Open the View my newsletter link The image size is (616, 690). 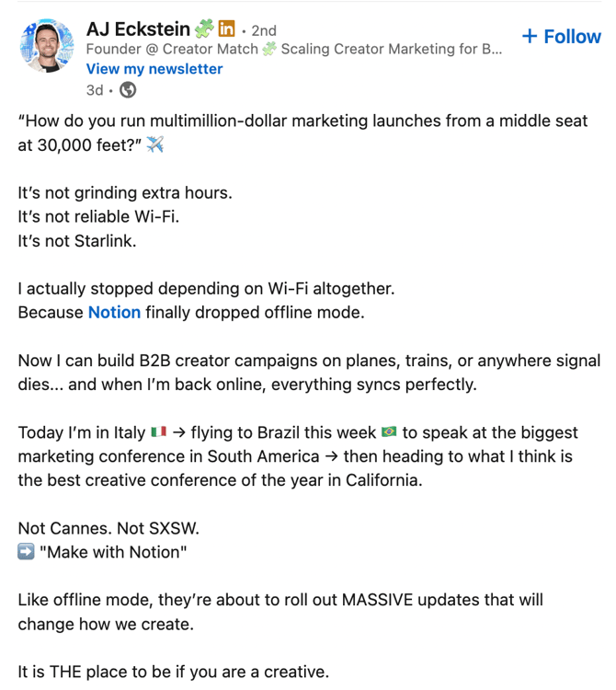pyautogui.click(x=154, y=69)
